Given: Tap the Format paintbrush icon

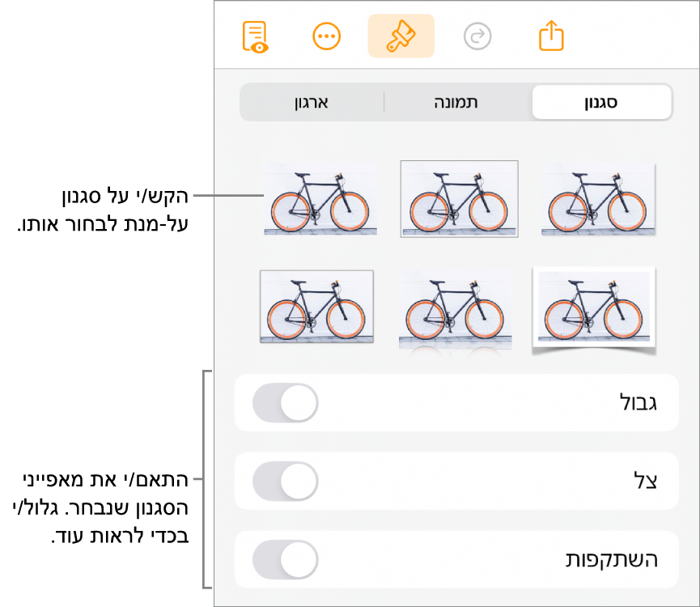Looking at the screenshot, I should click(401, 36).
